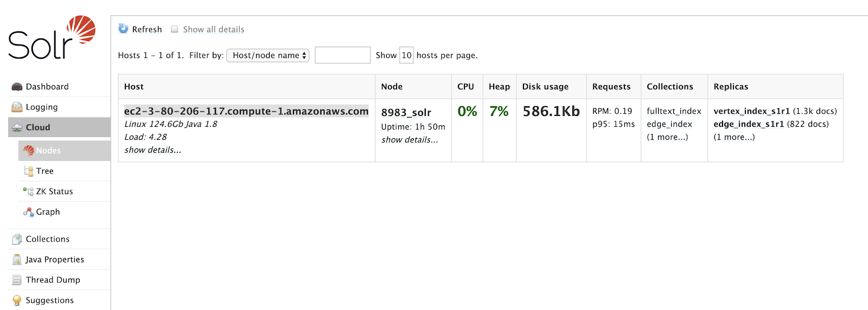Click the Java Properties icon
The width and height of the screenshot is (868, 310).
[x=17, y=260]
